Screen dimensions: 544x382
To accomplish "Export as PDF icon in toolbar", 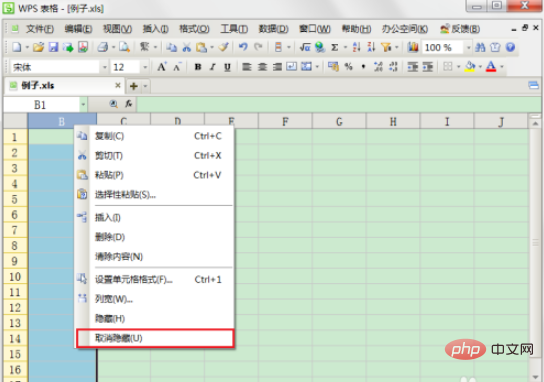I will (83, 47).
